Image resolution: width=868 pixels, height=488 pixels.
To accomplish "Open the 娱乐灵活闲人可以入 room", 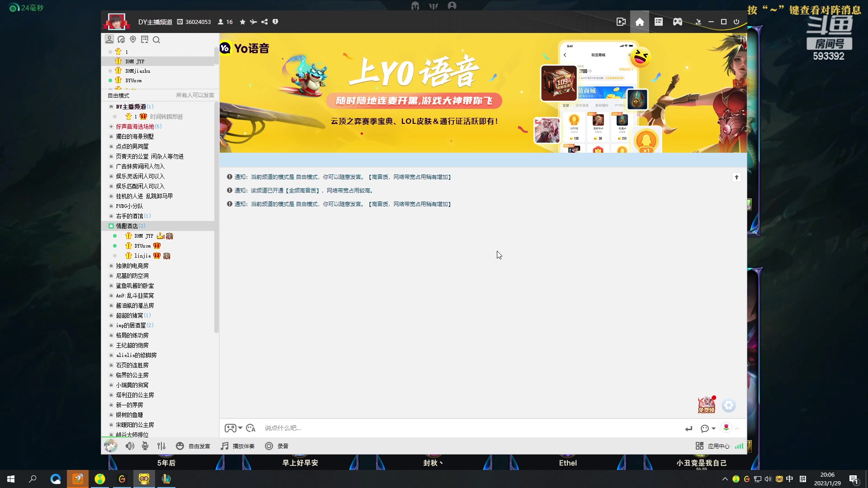I will [140, 176].
